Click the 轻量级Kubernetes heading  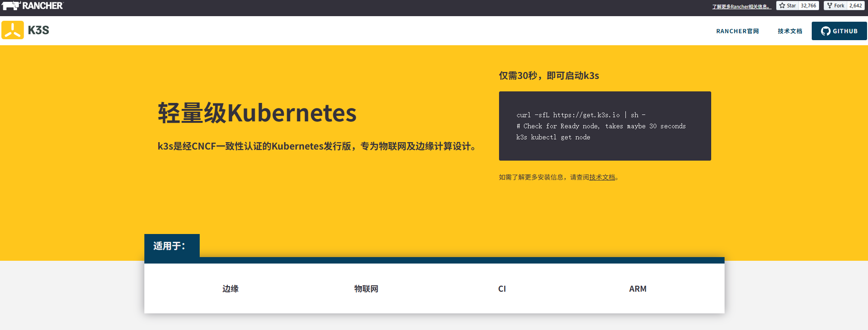(257, 113)
